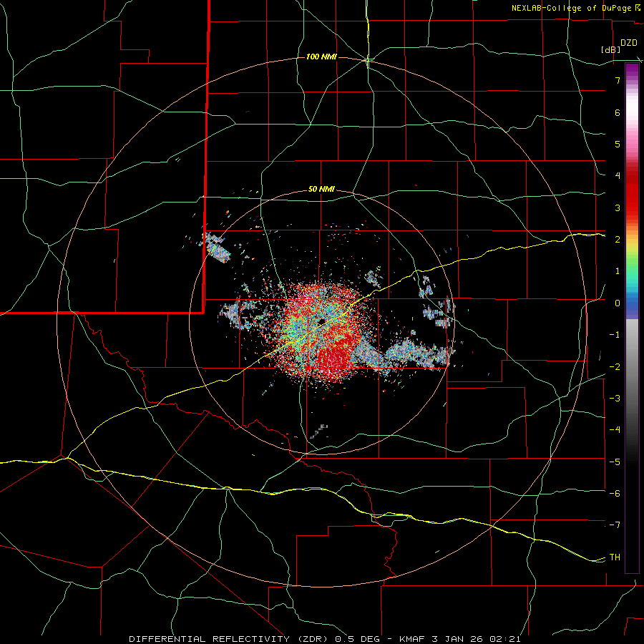Click the Differential Reflectivity caption at the bottom
Viewport: 644px width, 644px height.
pos(324,639)
